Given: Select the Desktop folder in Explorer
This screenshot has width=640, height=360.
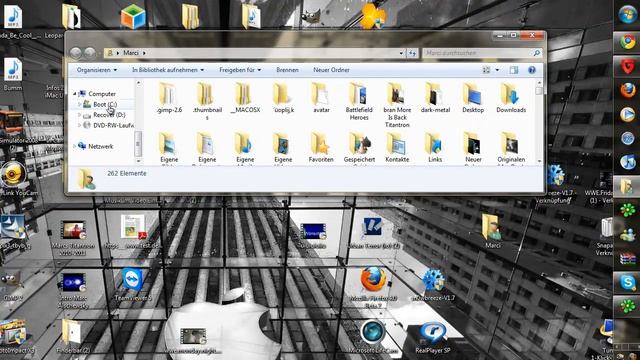Looking at the screenshot, I should click(x=473, y=98).
